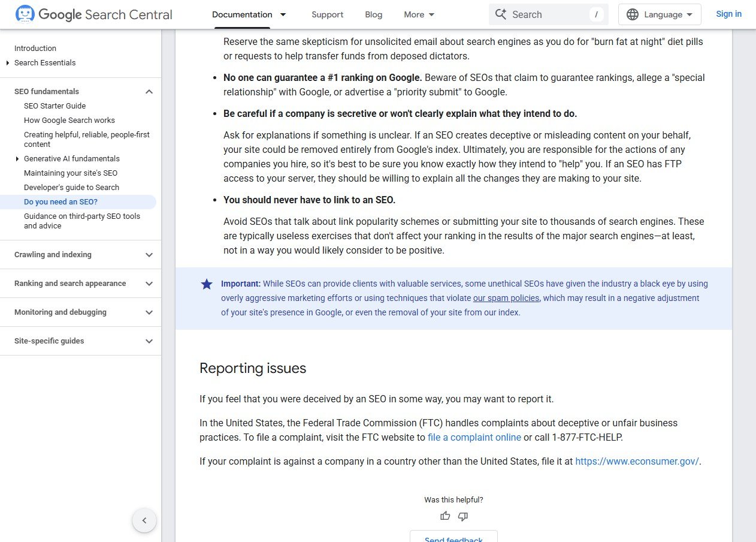
Task: Collapse the sidebar with the chevron button
Action: [x=144, y=520]
